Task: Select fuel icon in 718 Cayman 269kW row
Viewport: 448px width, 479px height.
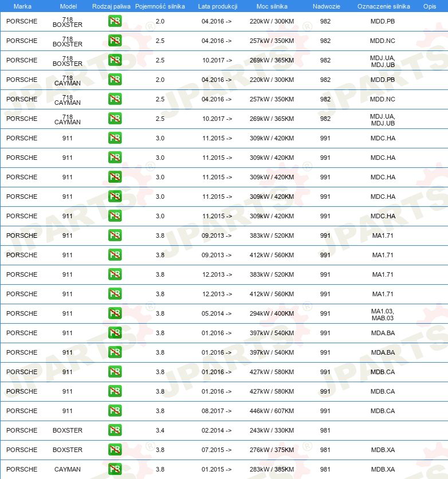Action: pyautogui.click(x=115, y=119)
